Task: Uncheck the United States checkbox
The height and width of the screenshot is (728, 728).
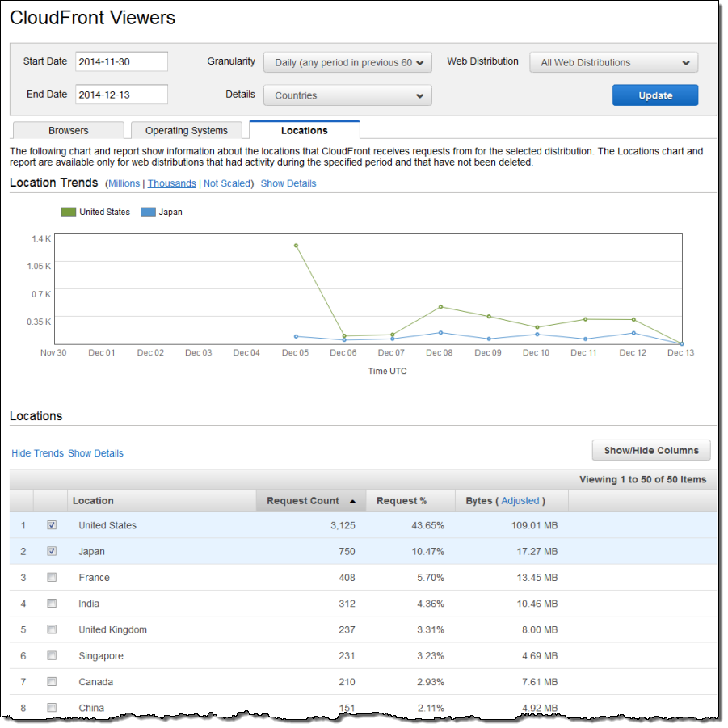Action: pos(52,525)
